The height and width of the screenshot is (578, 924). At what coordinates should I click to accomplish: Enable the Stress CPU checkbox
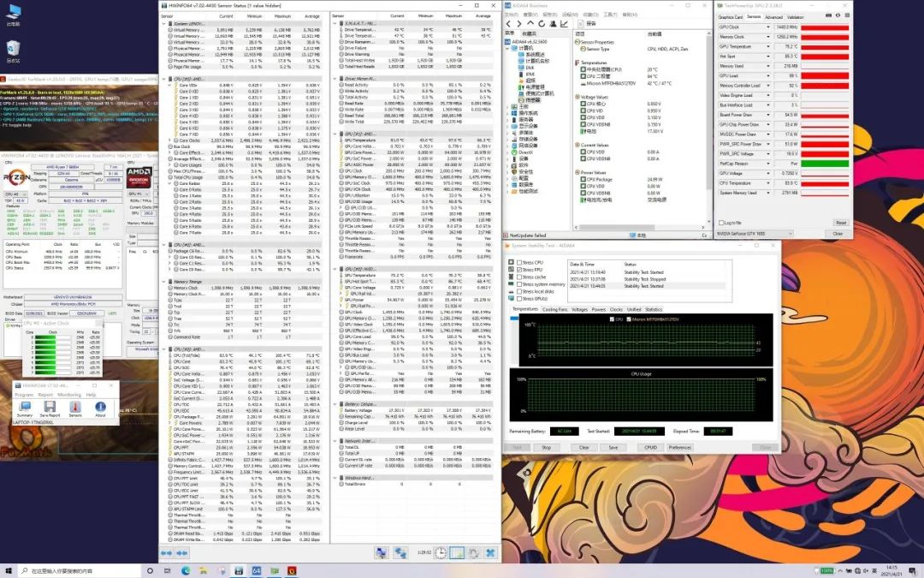pyautogui.click(x=518, y=262)
